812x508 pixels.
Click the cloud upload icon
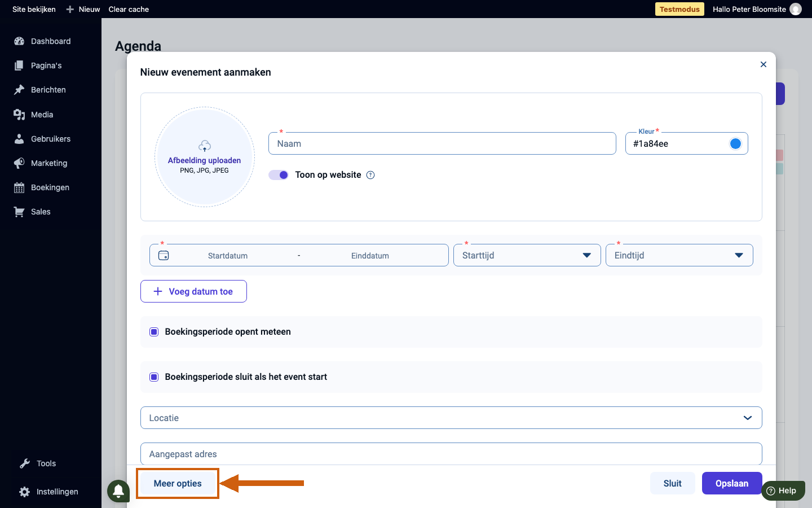click(205, 146)
